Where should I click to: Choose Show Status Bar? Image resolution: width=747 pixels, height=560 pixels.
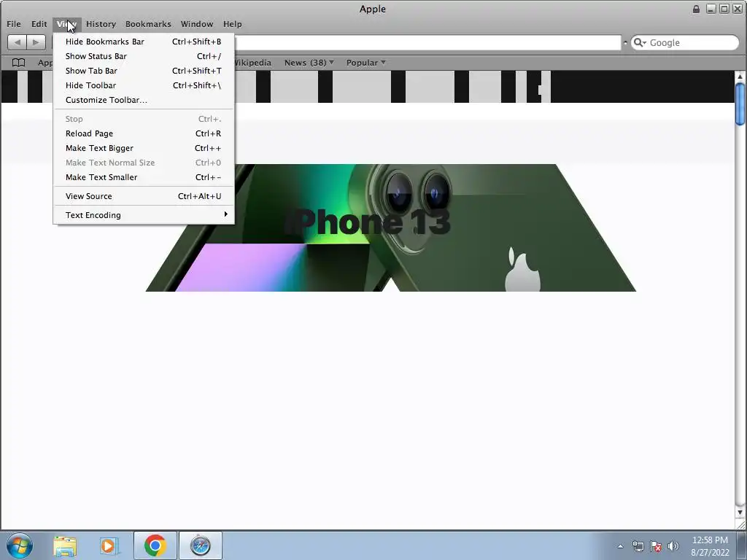pyautogui.click(x=144, y=56)
